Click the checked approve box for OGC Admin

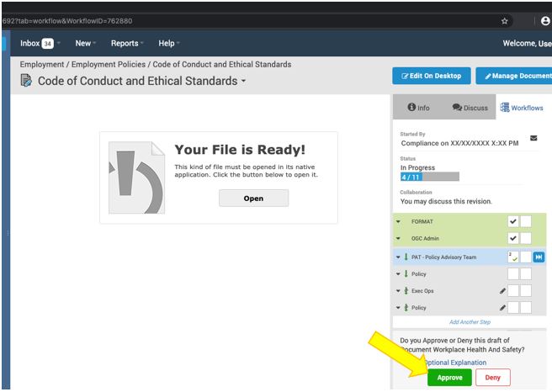coord(513,238)
